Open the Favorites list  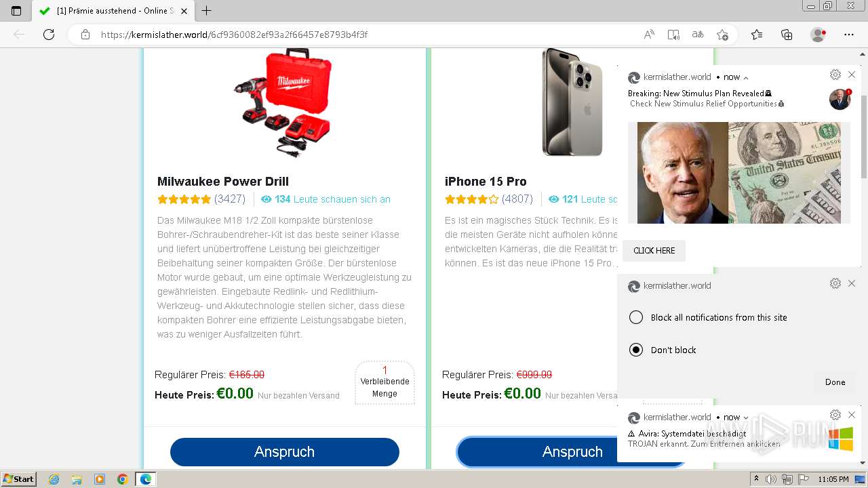click(x=757, y=35)
